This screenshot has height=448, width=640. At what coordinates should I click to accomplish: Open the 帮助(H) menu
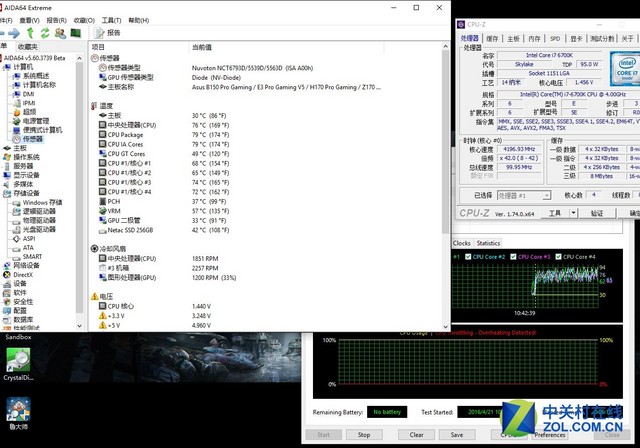(x=139, y=20)
